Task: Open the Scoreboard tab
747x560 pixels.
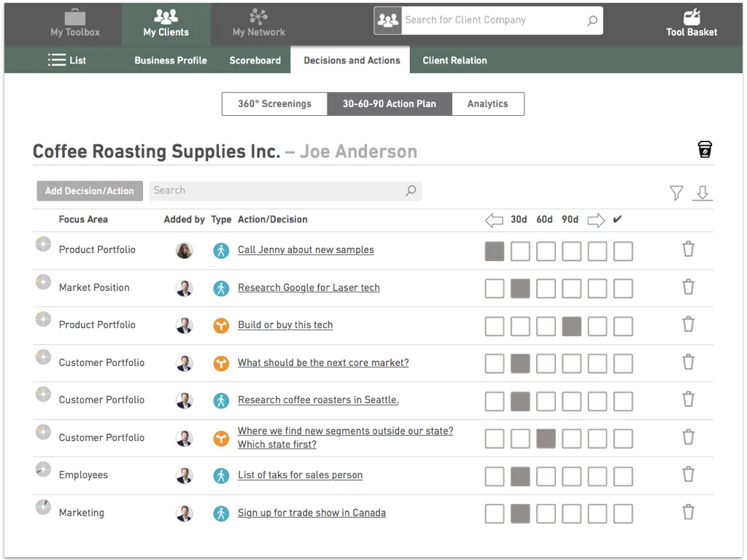Action: 255,60
